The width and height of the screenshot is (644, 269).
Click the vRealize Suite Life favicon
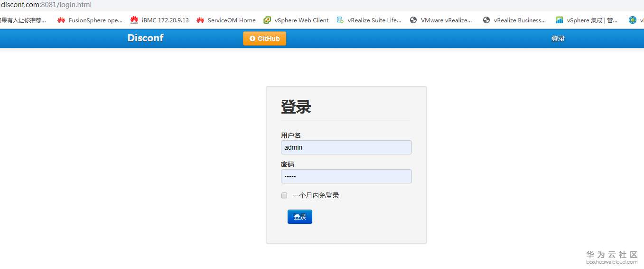340,20
